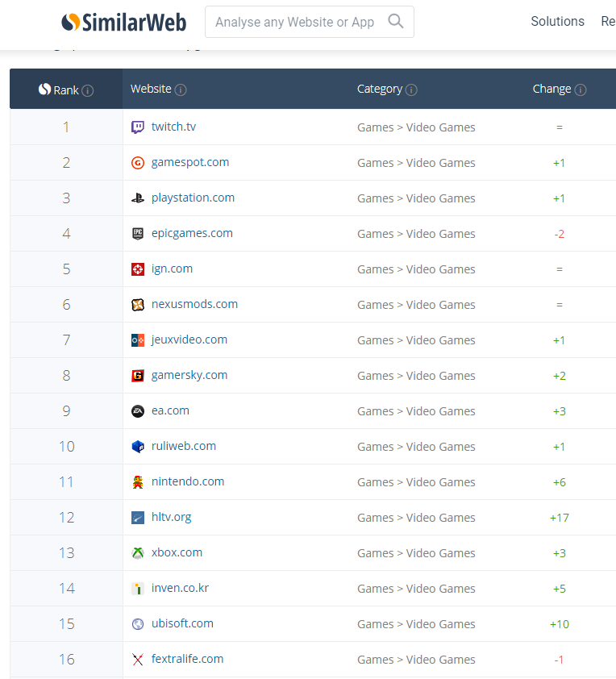Click rank number 1 cell
This screenshot has width=616, height=679.
click(x=66, y=127)
